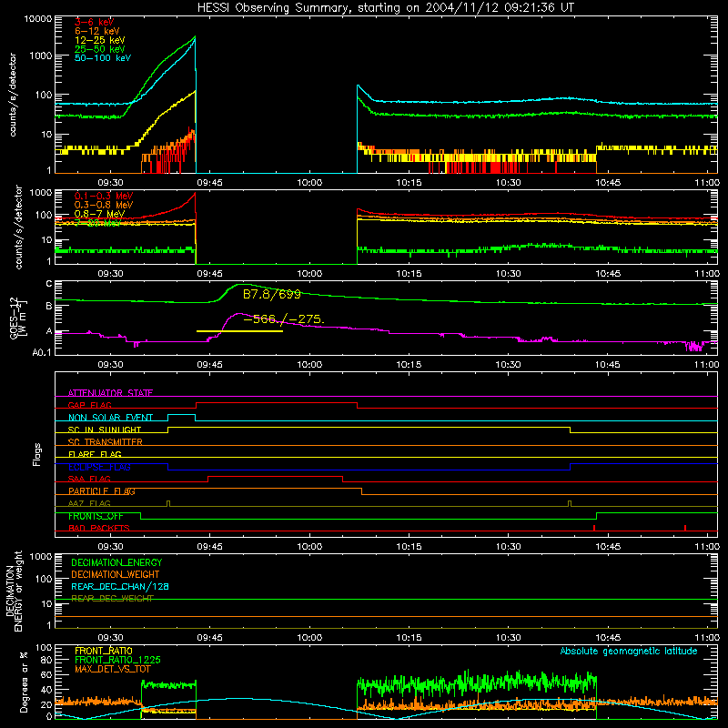Click the yellow 12-25 keV legend entry
The width and height of the screenshot is (728, 728).
100,40
